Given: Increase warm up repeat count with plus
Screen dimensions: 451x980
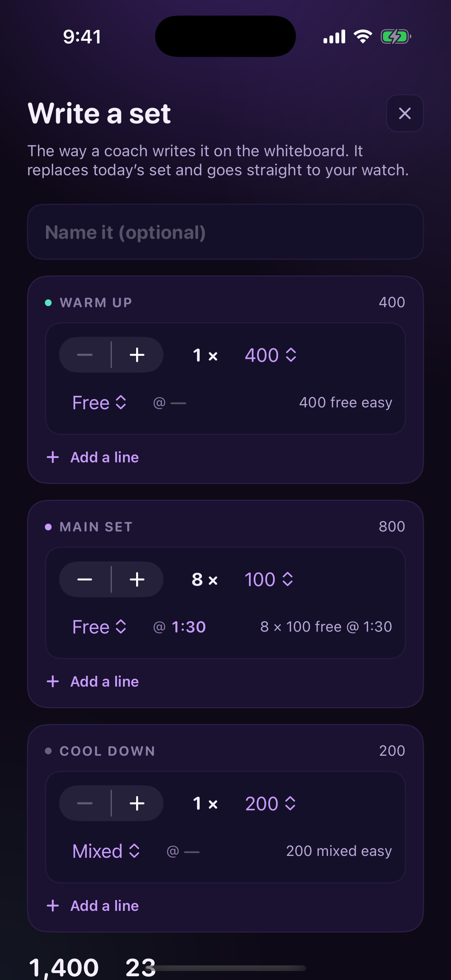Looking at the screenshot, I should click(x=137, y=355).
